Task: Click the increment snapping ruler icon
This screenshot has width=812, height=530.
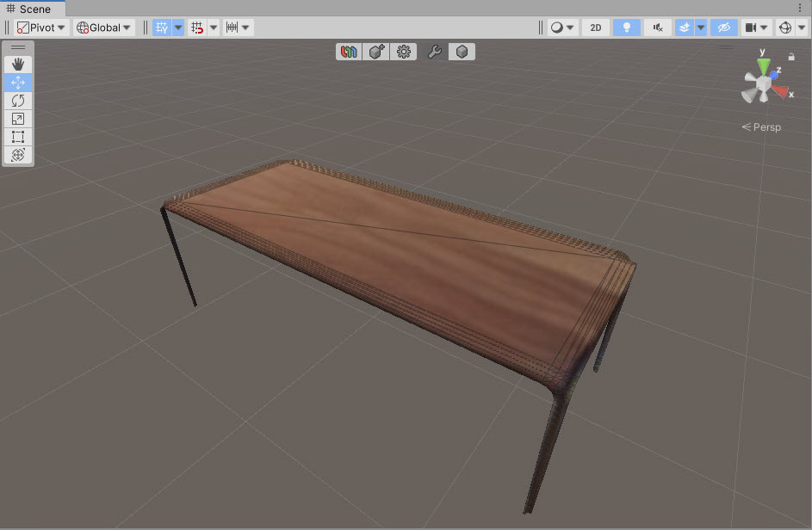Action: coord(232,28)
